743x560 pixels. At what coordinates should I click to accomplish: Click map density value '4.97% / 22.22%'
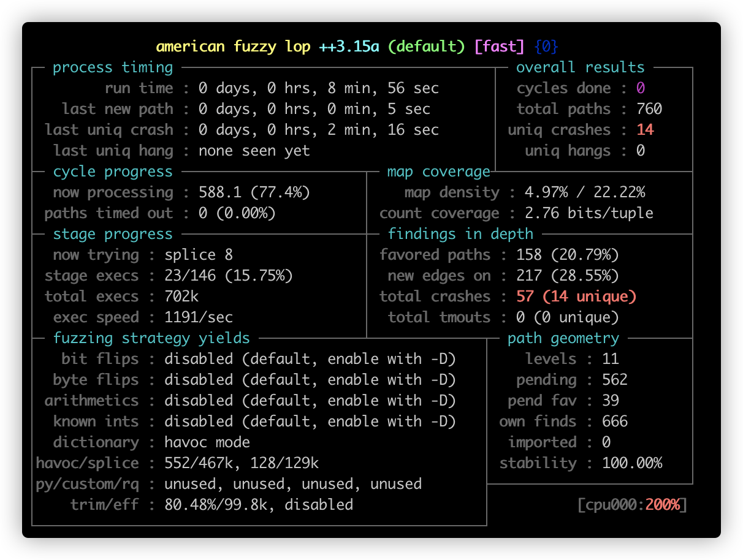coord(585,192)
